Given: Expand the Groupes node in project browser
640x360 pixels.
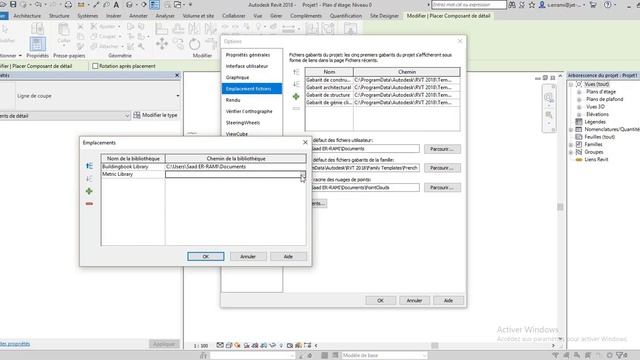Looking at the screenshot, I should coord(571,152).
